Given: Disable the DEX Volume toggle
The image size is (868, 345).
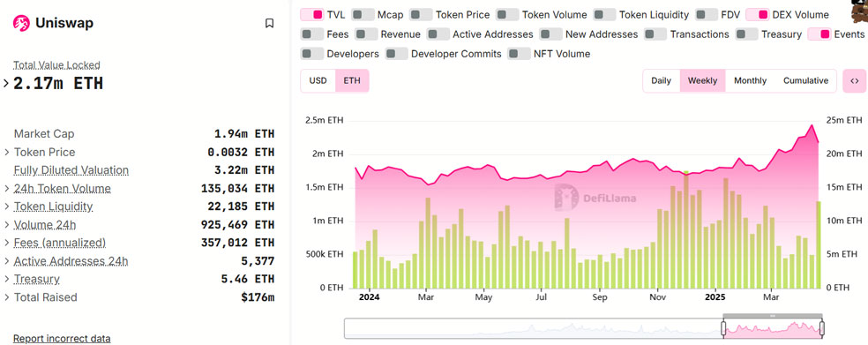Looking at the screenshot, I should 757,15.
